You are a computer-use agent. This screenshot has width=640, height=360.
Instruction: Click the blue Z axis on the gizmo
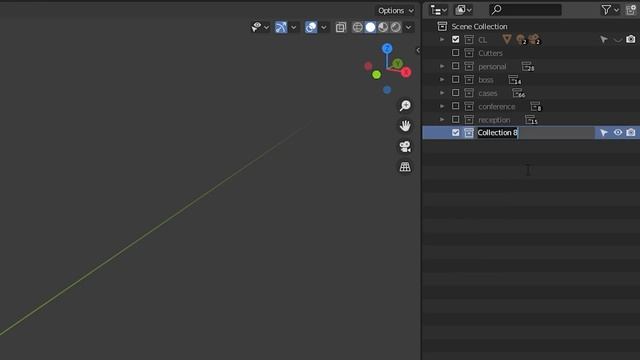pos(387,49)
